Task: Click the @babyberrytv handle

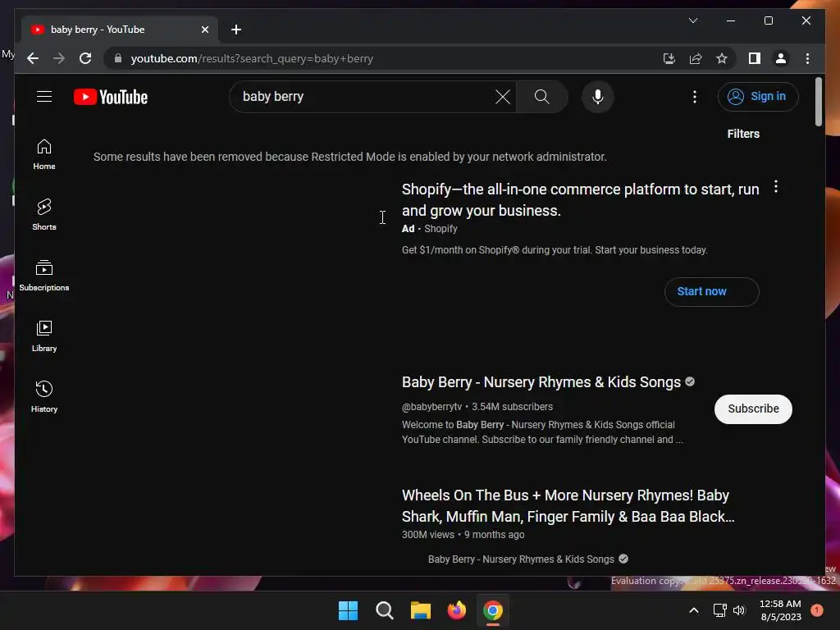Action: pyautogui.click(x=431, y=407)
